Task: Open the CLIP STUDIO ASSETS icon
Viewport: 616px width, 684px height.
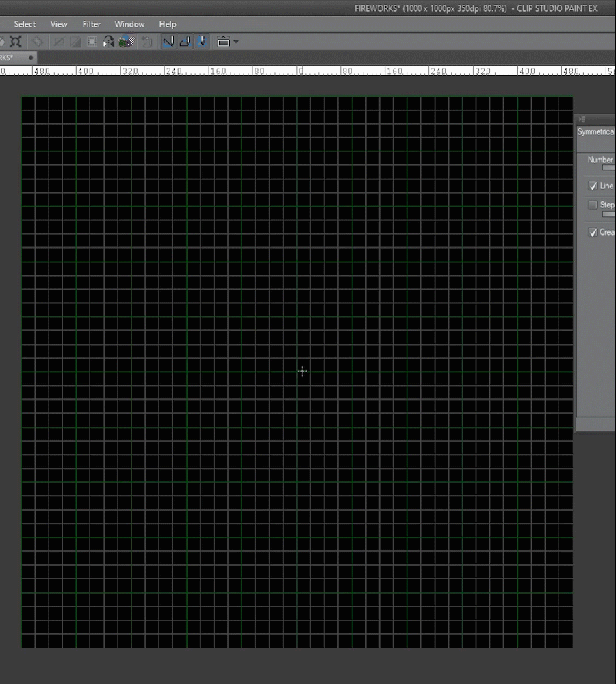Action: (x=127, y=42)
